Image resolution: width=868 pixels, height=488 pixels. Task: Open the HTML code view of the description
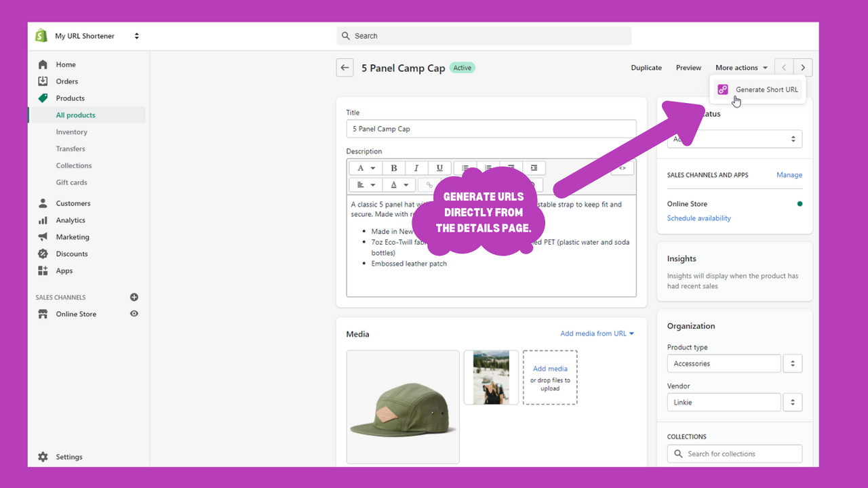(x=622, y=167)
